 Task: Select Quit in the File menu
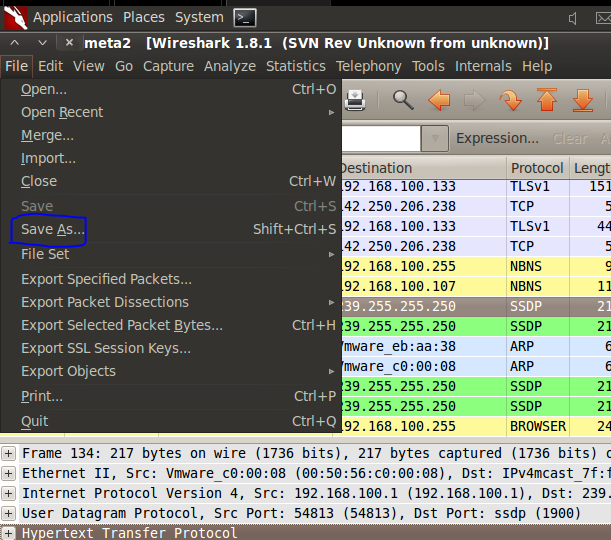click(x=171, y=421)
